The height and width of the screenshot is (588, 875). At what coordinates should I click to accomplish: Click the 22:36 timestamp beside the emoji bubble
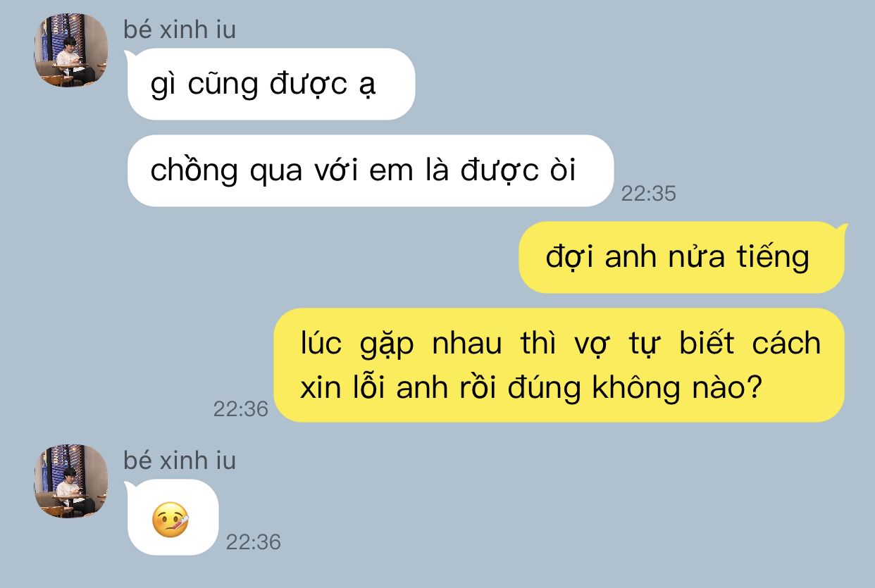(254, 542)
